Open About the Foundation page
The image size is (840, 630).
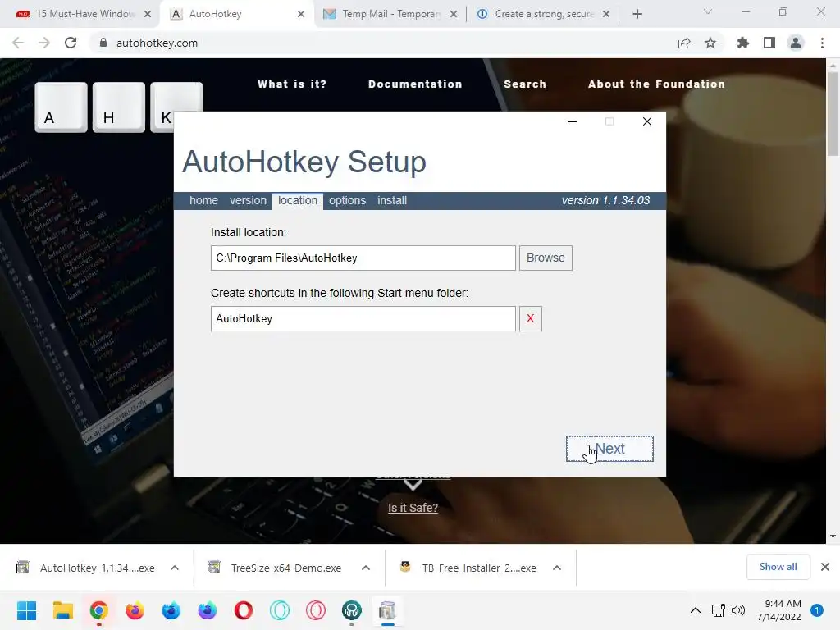pos(657,84)
